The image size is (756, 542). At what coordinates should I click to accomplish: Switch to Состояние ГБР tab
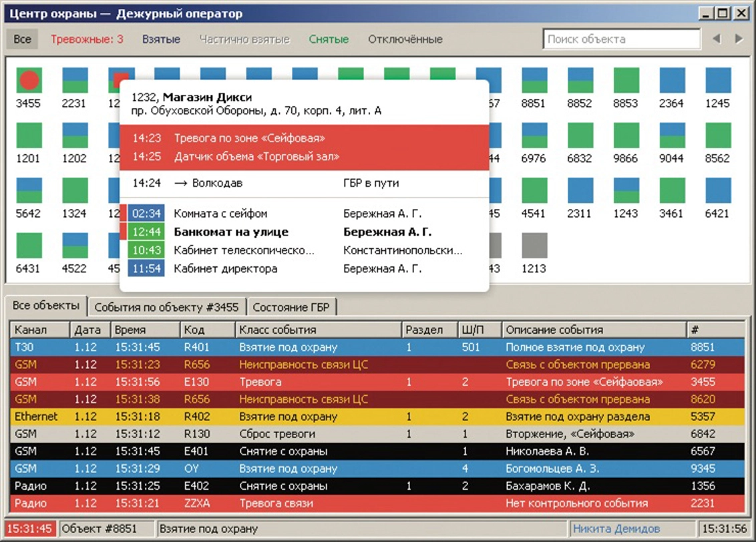point(293,307)
